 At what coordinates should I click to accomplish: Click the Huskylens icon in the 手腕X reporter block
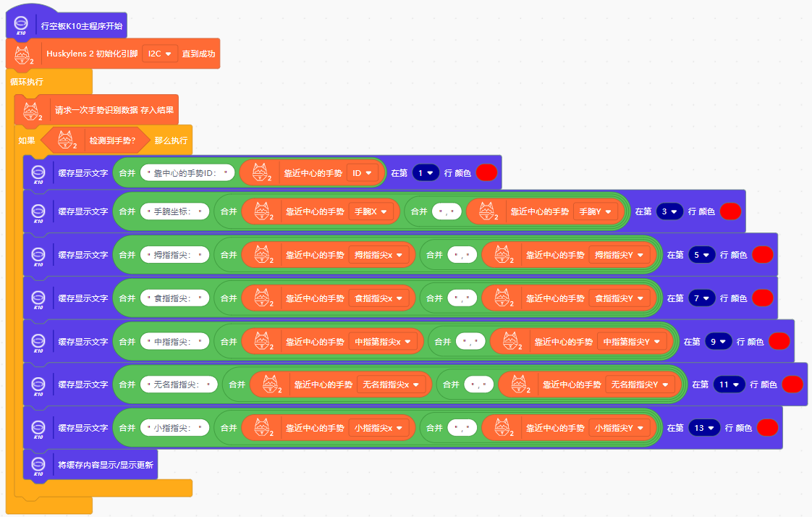click(x=261, y=211)
